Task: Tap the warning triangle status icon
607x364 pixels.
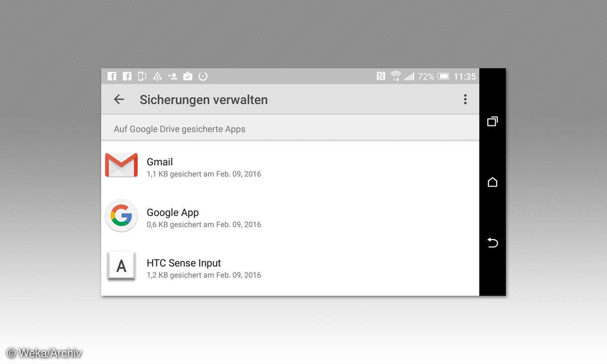Action: pos(157,76)
